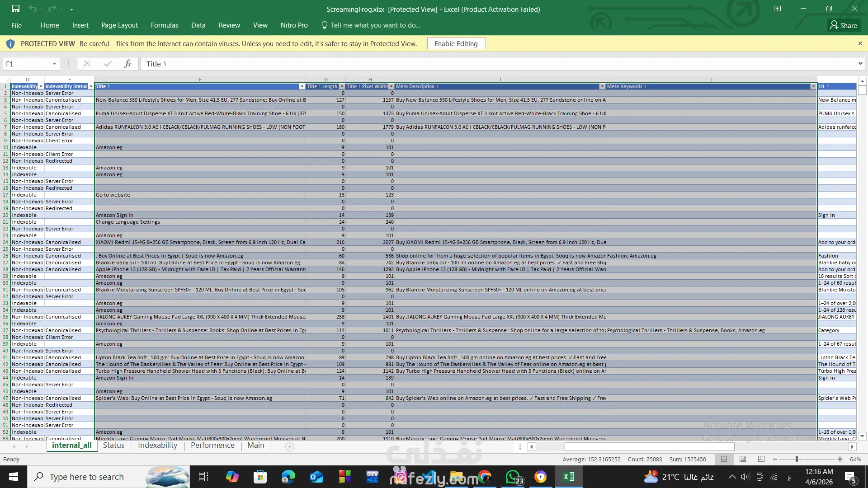Screen dimensions: 868x488
Task: Select the Status sheet tab
Action: [x=113, y=446]
